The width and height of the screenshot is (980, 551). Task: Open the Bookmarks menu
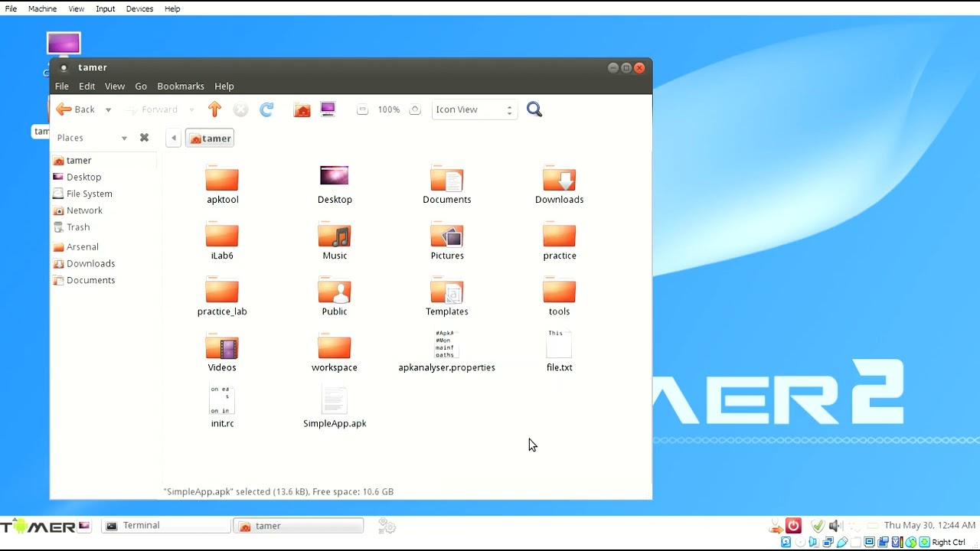coord(181,86)
